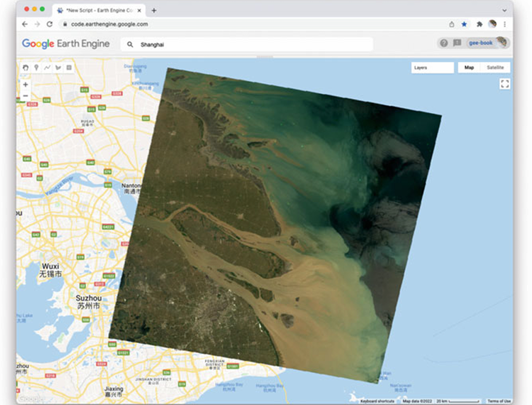This screenshot has height=405, width=532.
Task: Go back in browser history
Action: [x=25, y=24]
